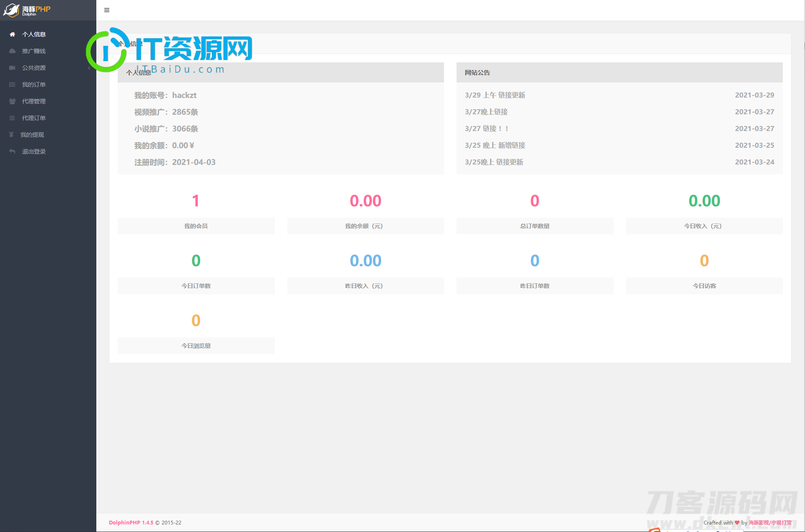The height and width of the screenshot is (532, 805).
Task: Click the 小说推广：3066条 row
Action: [x=166, y=129]
